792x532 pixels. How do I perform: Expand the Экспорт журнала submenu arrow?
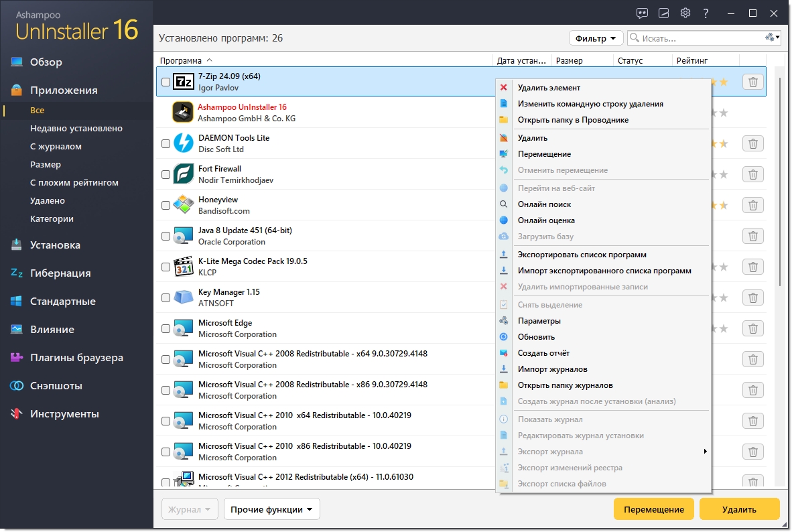click(705, 452)
